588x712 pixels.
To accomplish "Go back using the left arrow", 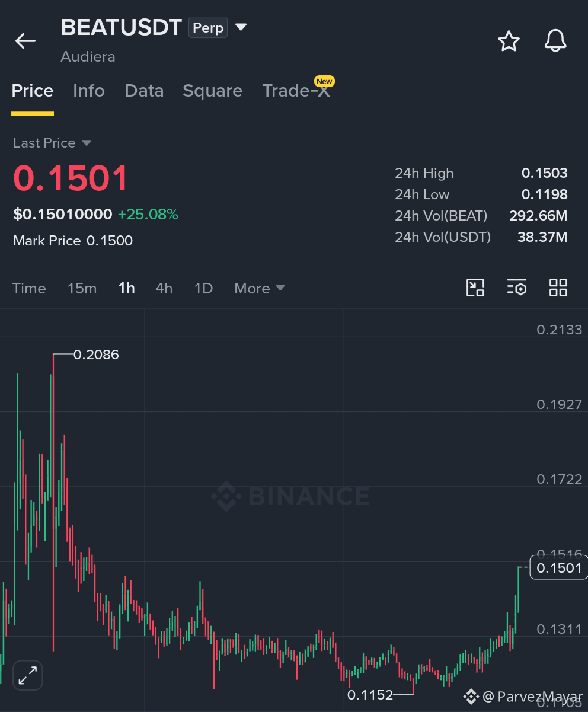I will pyautogui.click(x=25, y=41).
